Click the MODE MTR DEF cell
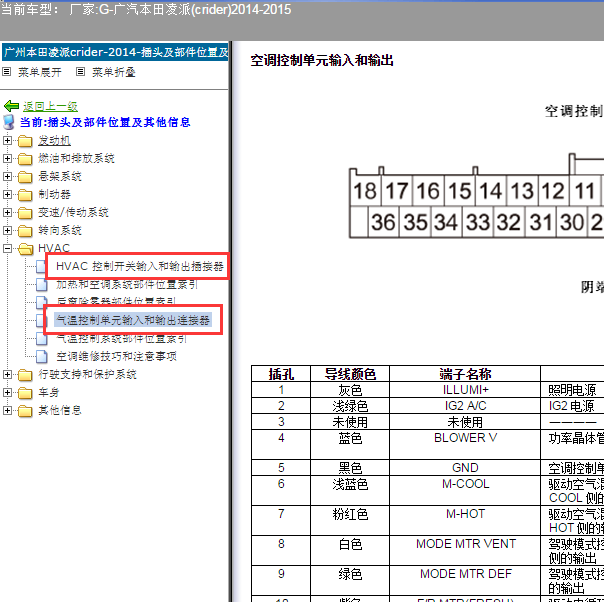Viewport: 604px width, 602px height. point(465,580)
